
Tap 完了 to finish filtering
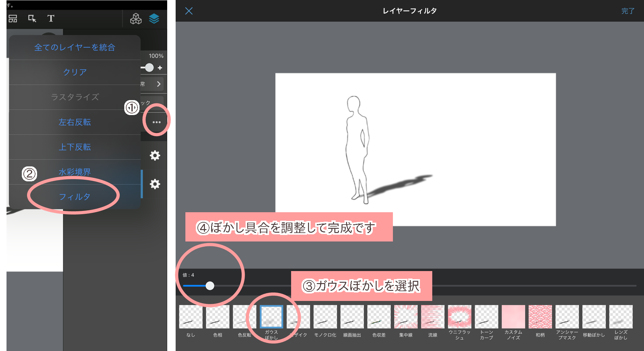(628, 11)
